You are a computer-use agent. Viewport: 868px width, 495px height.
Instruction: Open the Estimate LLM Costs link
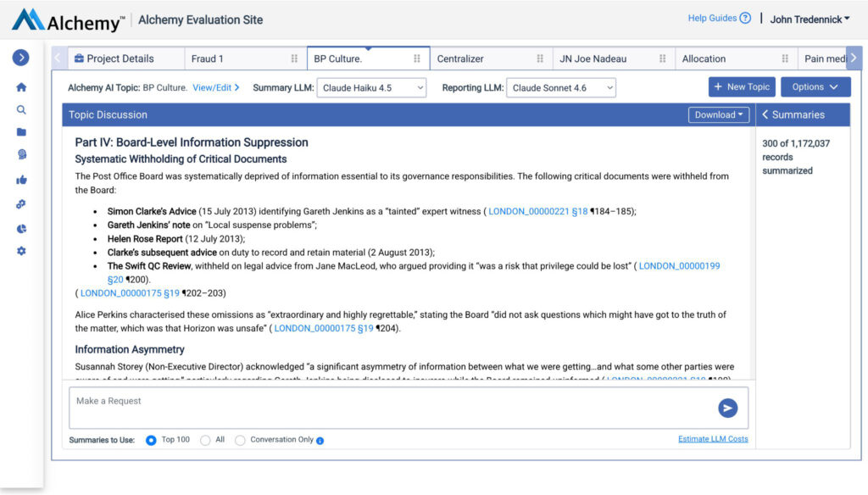click(x=713, y=439)
